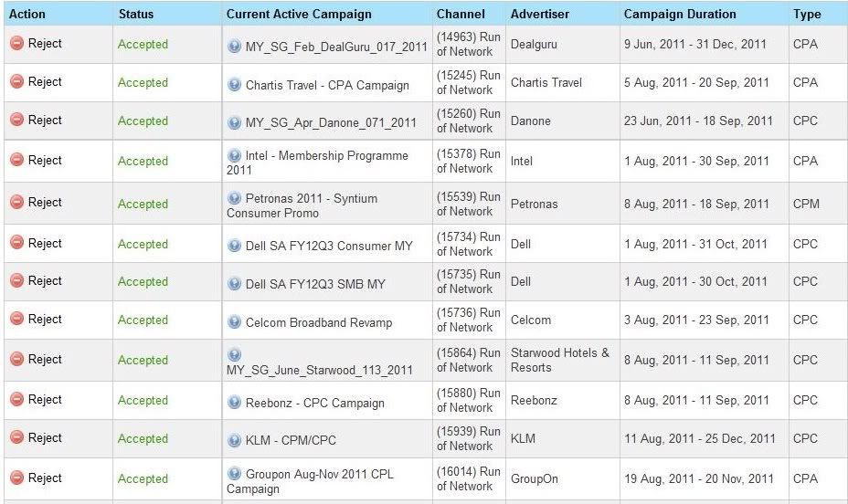848x504 pixels.
Task: Click the info icon beside Chartis Travel campaign
Action: pos(234,85)
